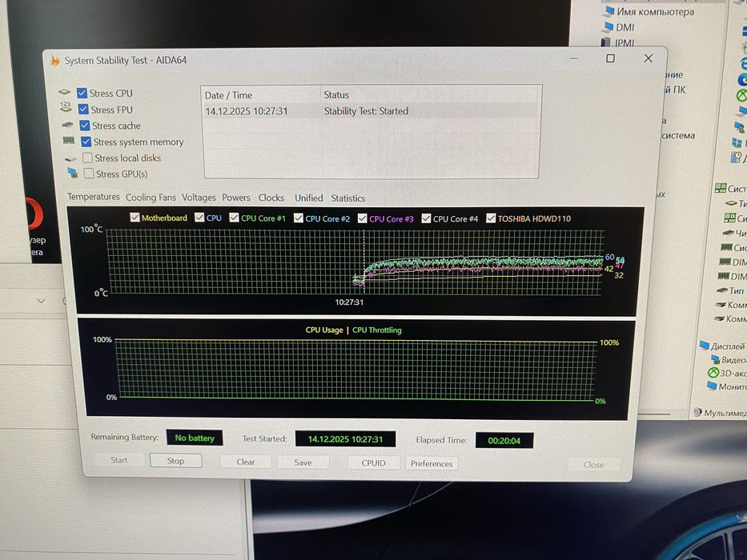Stop the stability test
747x560 pixels.
[176, 461]
